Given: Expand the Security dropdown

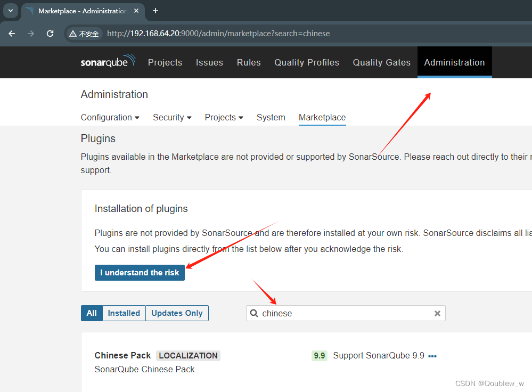Looking at the screenshot, I should (172, 117).
